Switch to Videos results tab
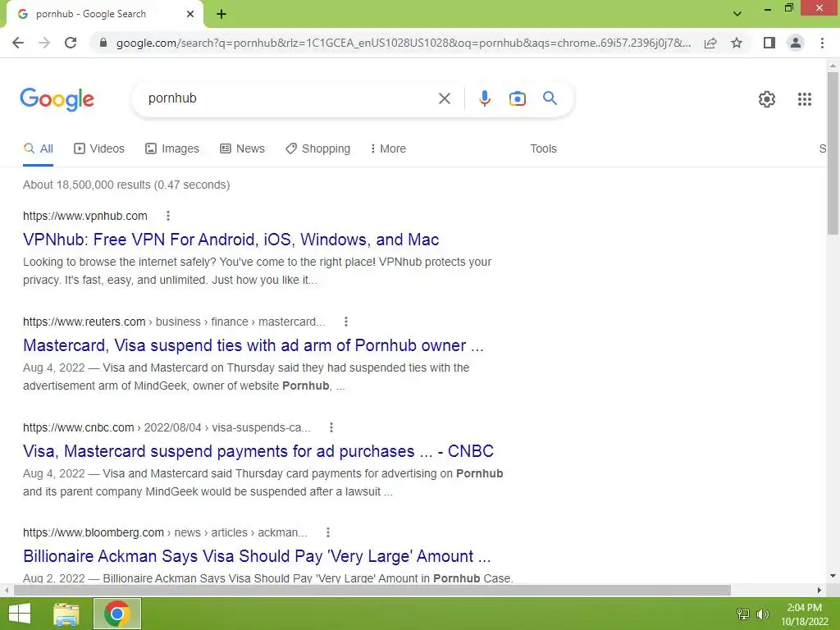 [99, 149]
